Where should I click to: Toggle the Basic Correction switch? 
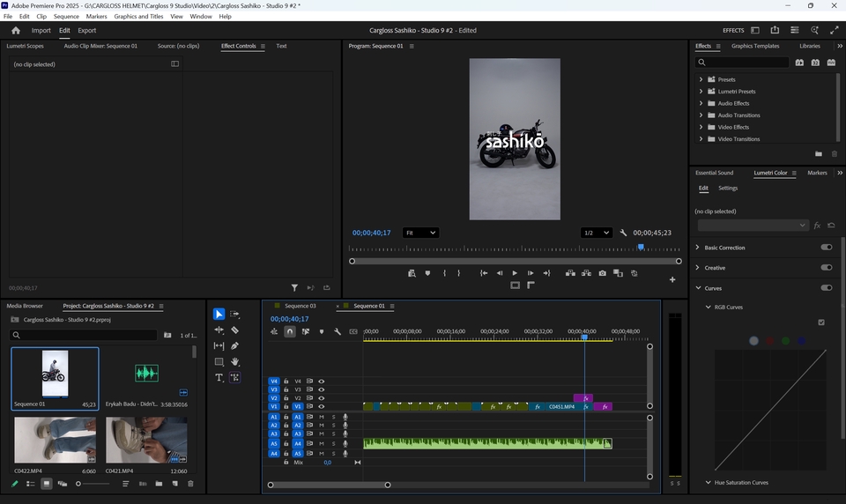coord(826,248)
